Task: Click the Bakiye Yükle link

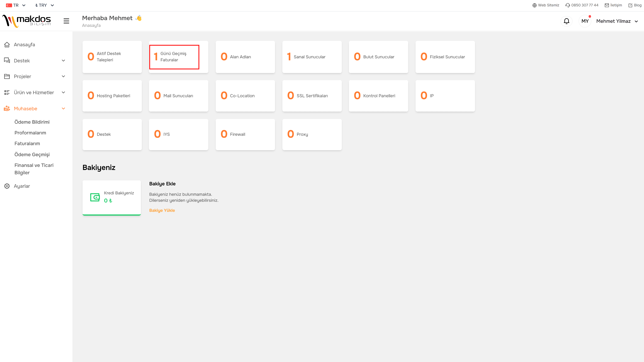Action: pos(162,210)
